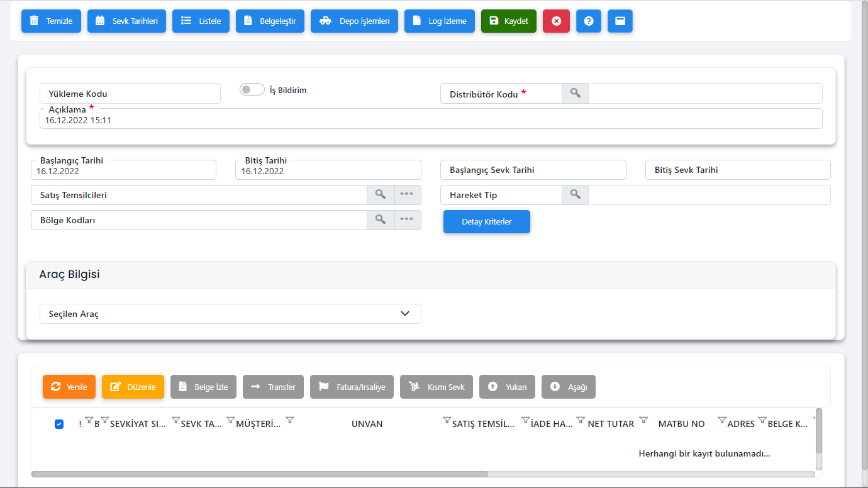Click the red cancel X icon button
Screen dimensions: 868x488
tap(556, 21)
